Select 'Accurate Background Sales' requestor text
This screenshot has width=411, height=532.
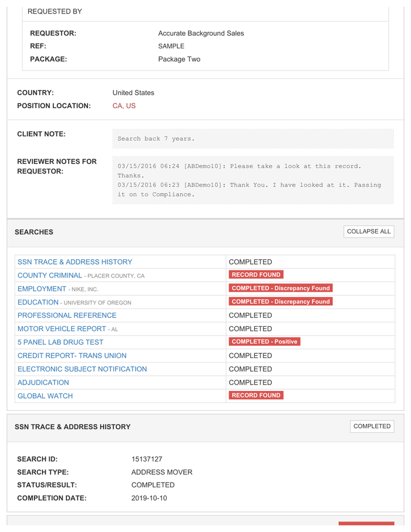click(201, 34)
